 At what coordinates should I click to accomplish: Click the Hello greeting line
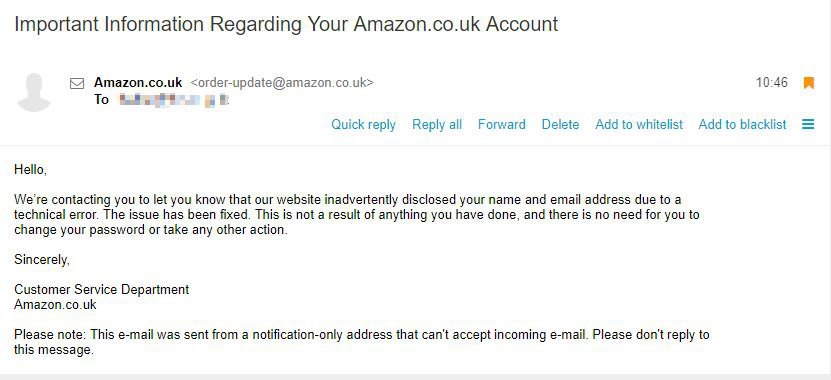(x=31, y=170)
